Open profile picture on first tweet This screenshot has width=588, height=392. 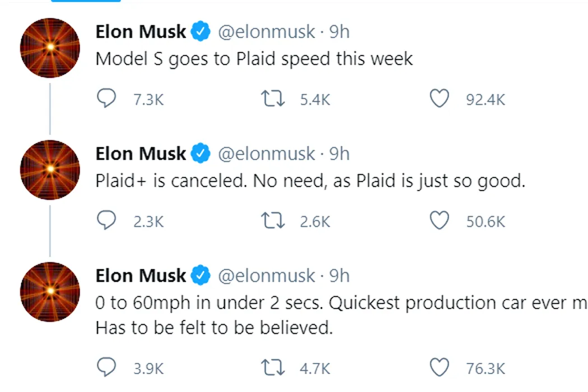pos(50,48)
